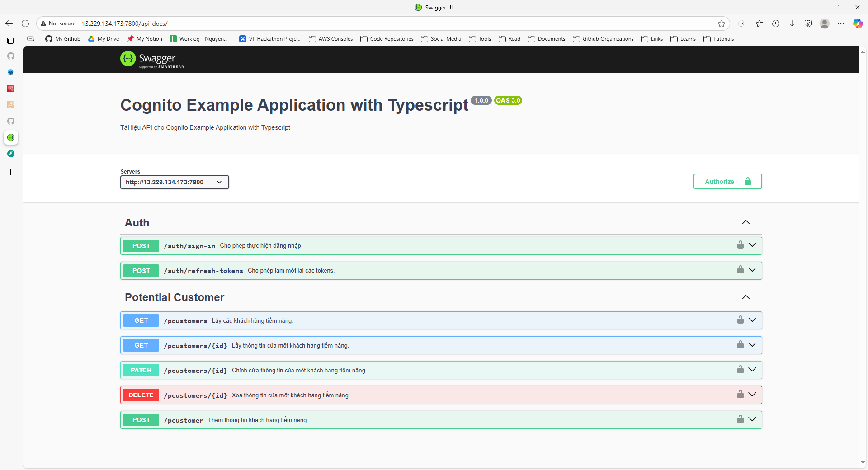Click the lock icon on POST /pcustomer row
This screenshot has width=868, height=470.
740,419
